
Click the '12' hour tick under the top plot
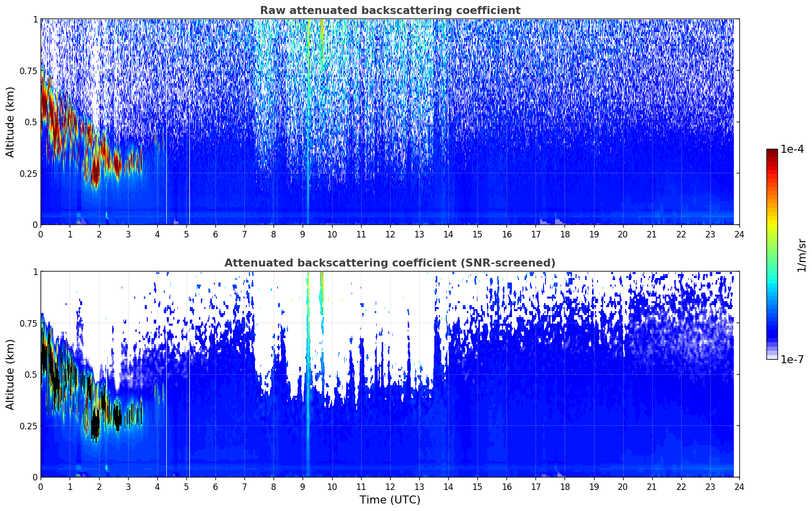390,234
